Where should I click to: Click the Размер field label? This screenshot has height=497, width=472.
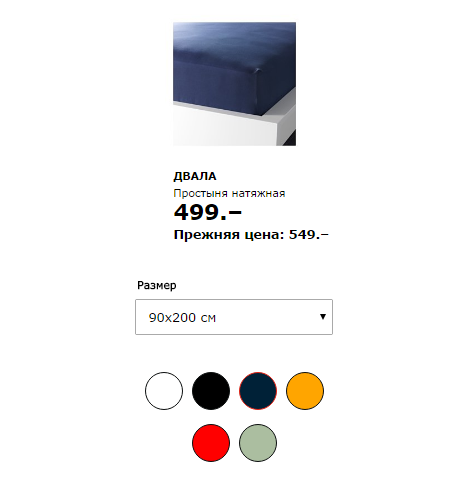157,285
